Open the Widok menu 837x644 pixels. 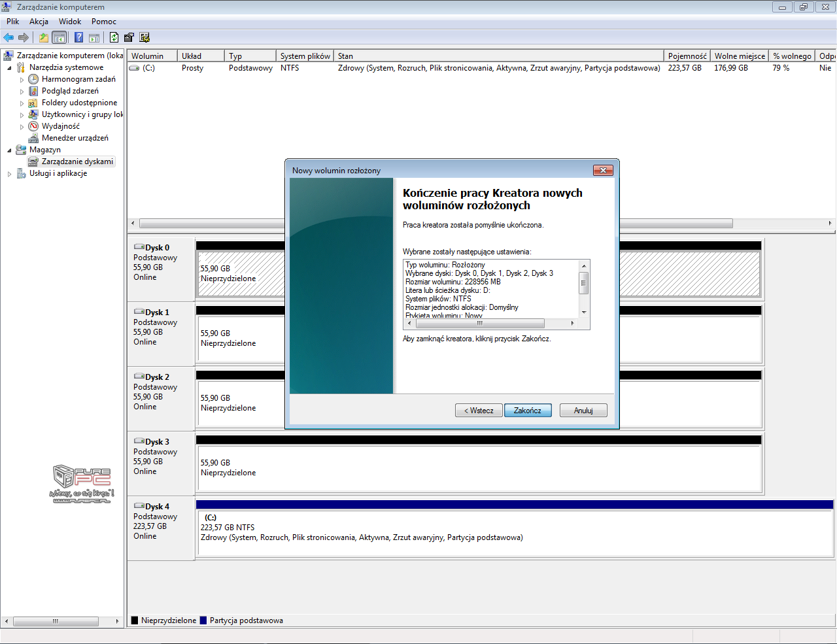(70, 22)
